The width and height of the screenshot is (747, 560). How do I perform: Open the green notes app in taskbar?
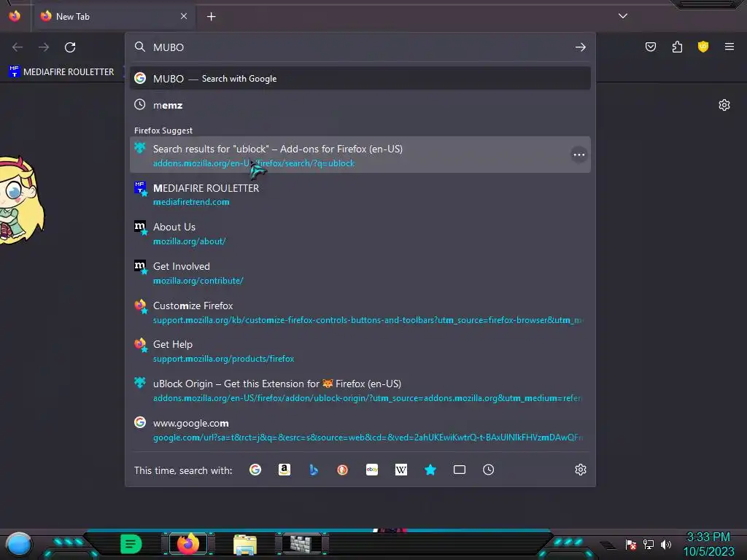(131, 544)
